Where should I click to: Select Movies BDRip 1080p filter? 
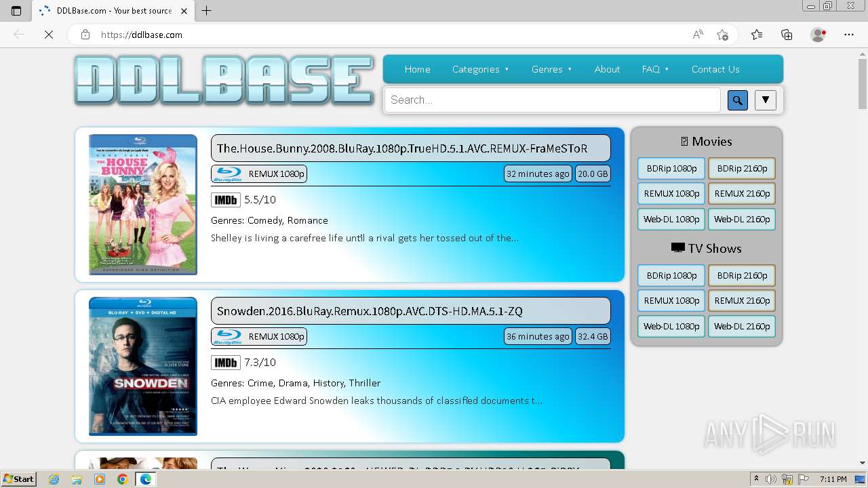pyautogui.click(x=671, y=168)
